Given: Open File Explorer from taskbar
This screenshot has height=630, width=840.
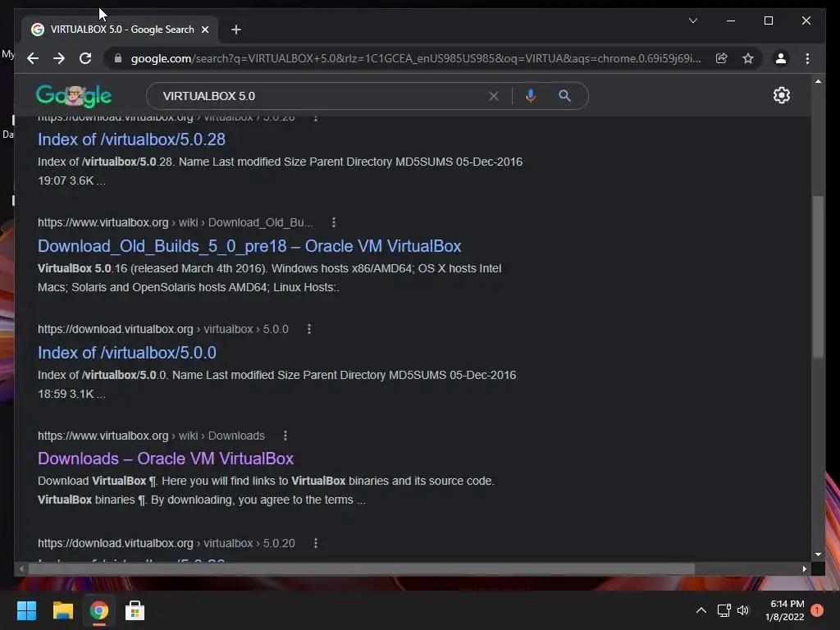Looking at the screenshot, I should click(62, 610).
